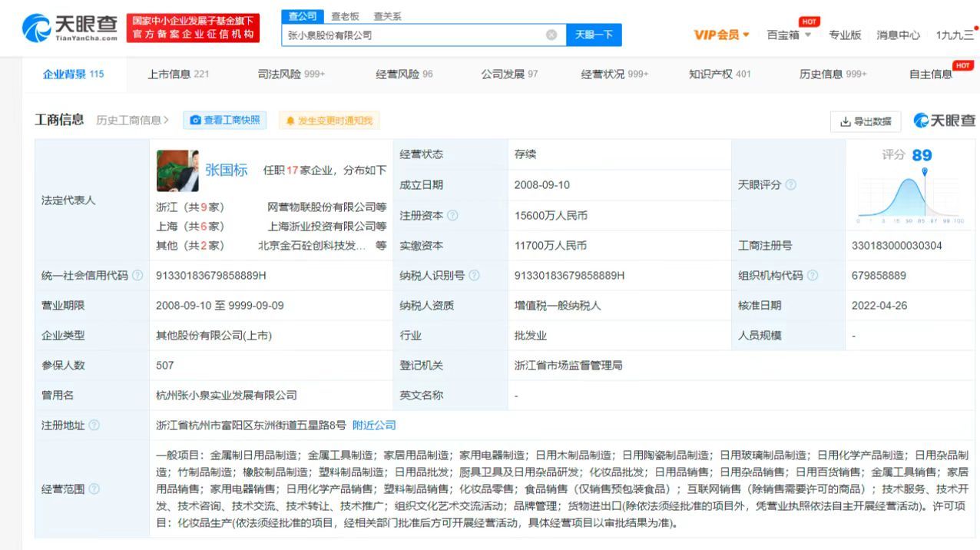Viewport: 980px width, 550px height.
Task: Click the founding date 2008-09-10 in 成立日期 row
Action: [542, 185]
